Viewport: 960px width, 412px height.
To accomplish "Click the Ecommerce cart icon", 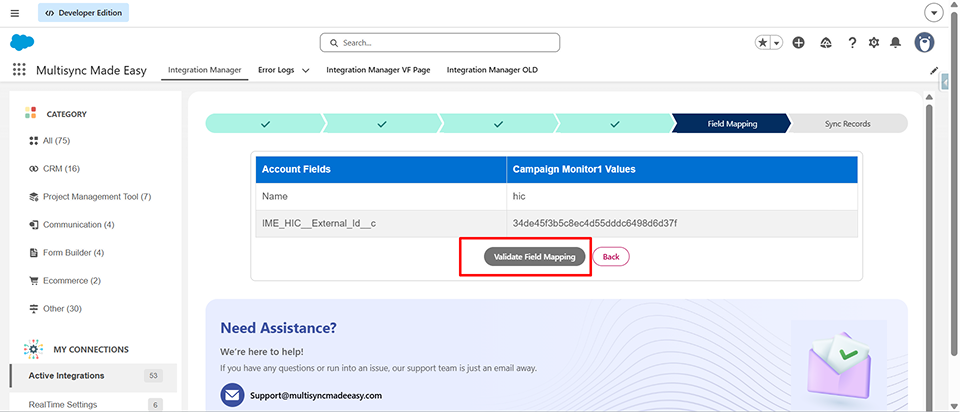I will tap(34, 280).
